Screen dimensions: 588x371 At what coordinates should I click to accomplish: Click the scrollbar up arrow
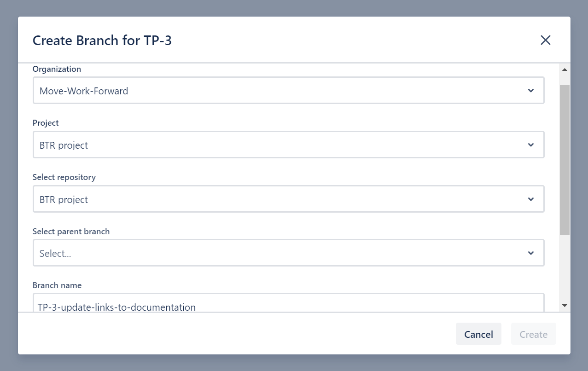tap(564, 69)
